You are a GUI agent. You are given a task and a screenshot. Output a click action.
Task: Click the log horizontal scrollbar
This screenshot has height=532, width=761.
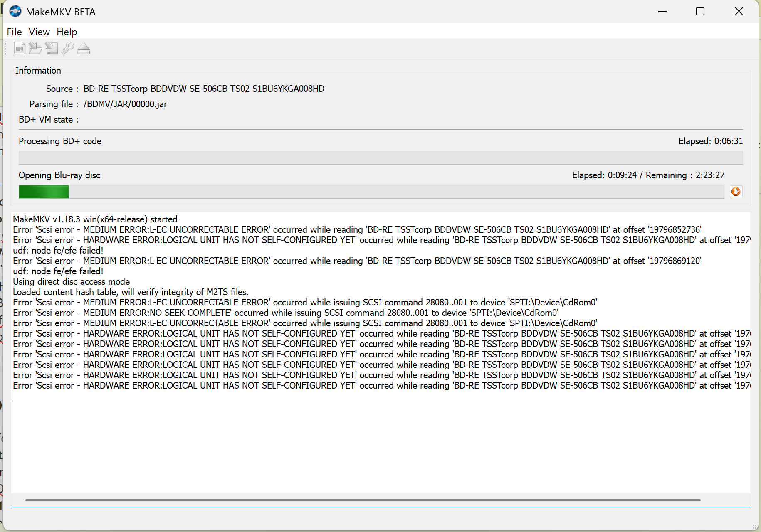(363, 500)
